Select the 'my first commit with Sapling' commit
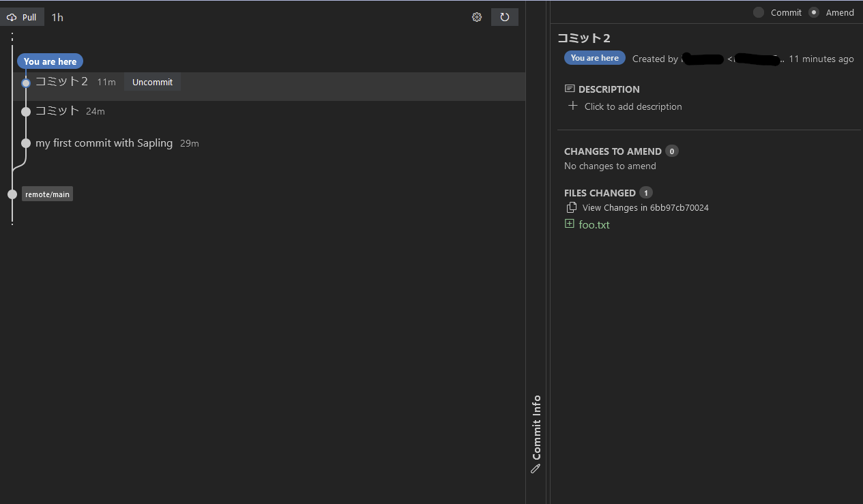The image size is (863, 504). [104, 143]
